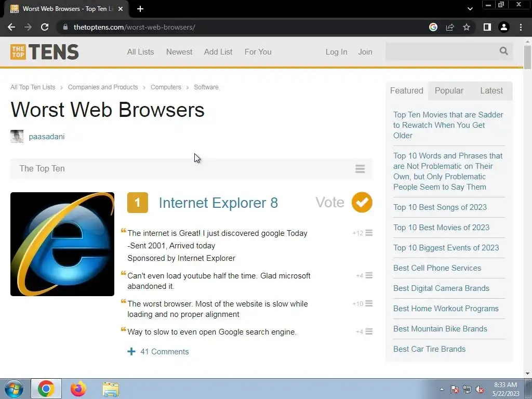
Task: Click TheTopTens site logo
Action: pos(45,52)
